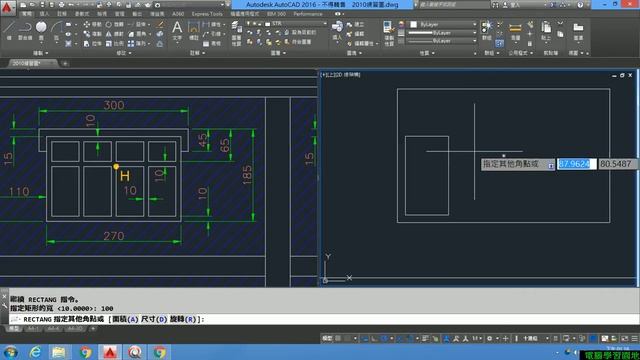640x360 pixels.
Task: Click the Match Properties (複製性質) icon
Action: pos(389,33)
